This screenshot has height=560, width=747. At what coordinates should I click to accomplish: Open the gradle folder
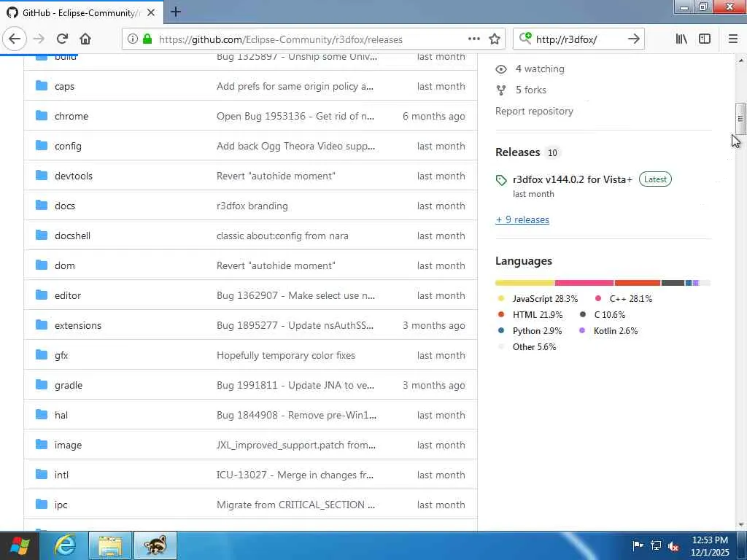[68, 385]
